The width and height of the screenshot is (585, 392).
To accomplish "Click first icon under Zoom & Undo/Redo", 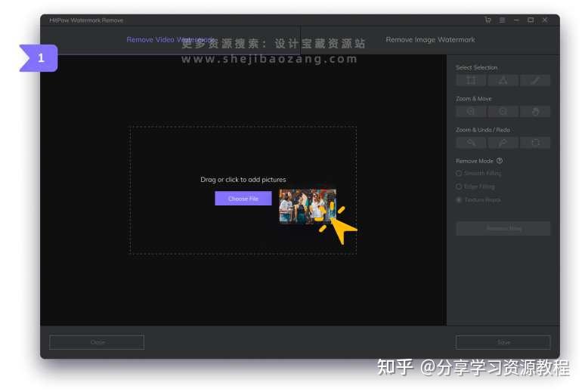I will tap(471, 143).
